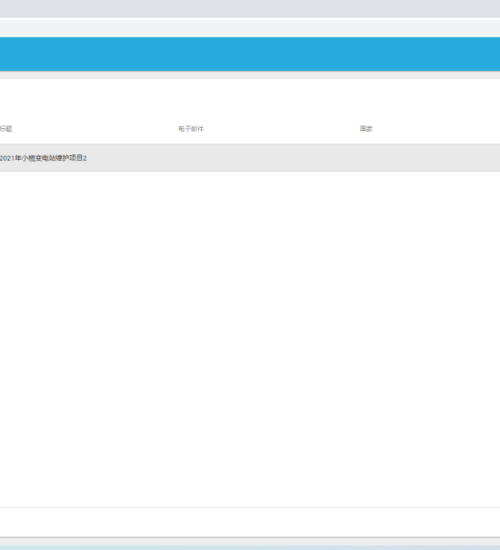Viewport: 500px width, 550px height.
Task: Sort the list by the 国家 column
Action: click(x=366, y=129)
